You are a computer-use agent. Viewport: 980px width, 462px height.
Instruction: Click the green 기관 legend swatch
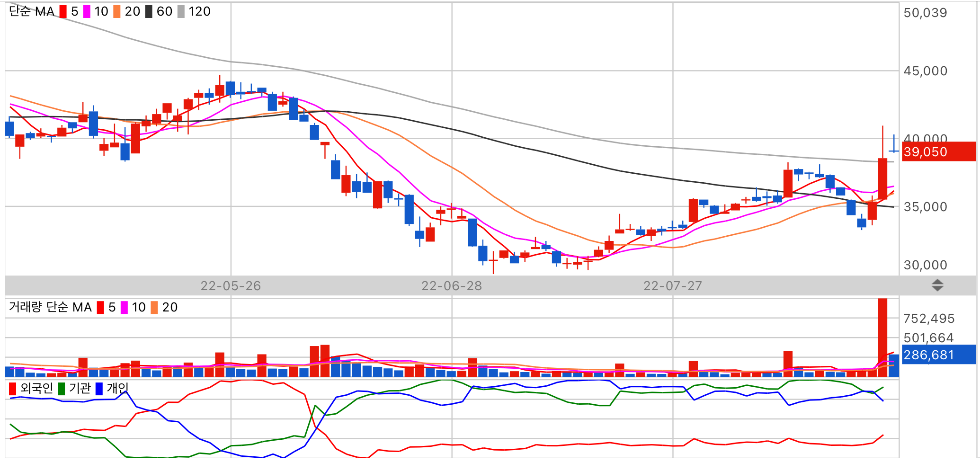coord(61,389)
